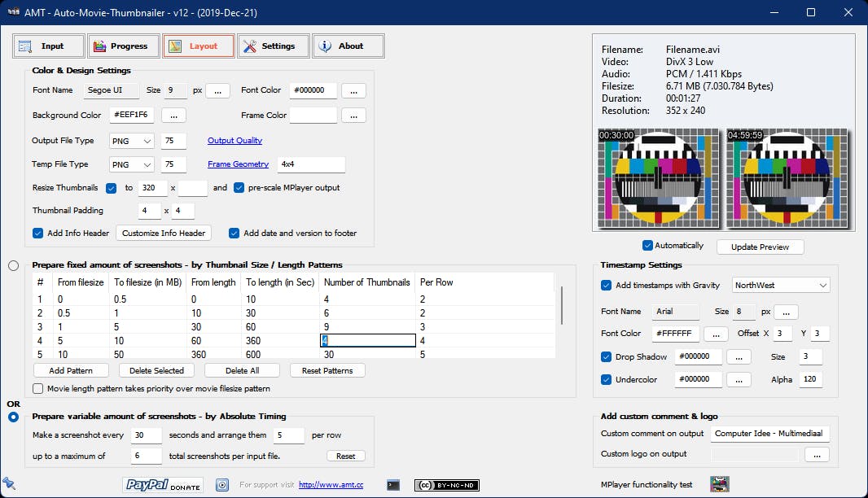
Task: Expand the Gravity NorthWest dropdown
Action: [781, 285]
